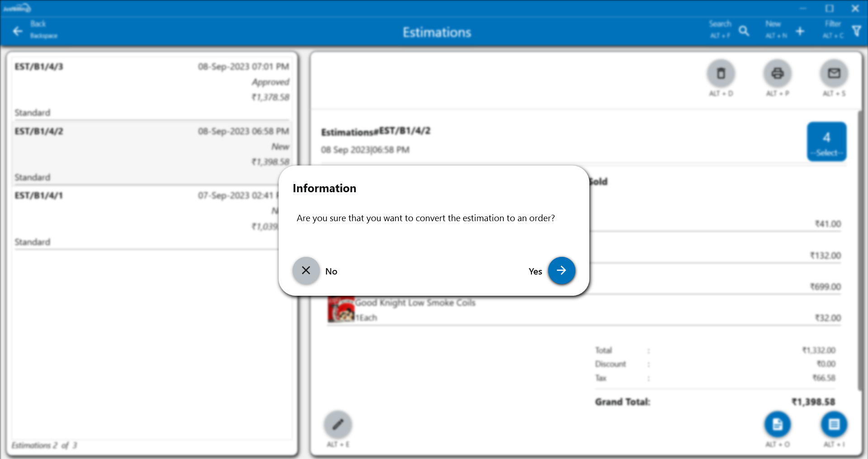Click the Good Knight coils product thumbnail

point(341,310)
